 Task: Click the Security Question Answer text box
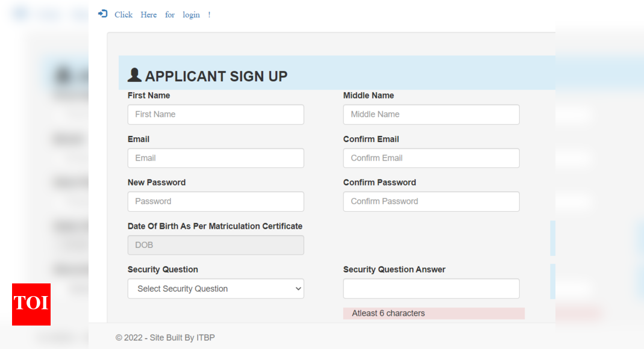431,289
